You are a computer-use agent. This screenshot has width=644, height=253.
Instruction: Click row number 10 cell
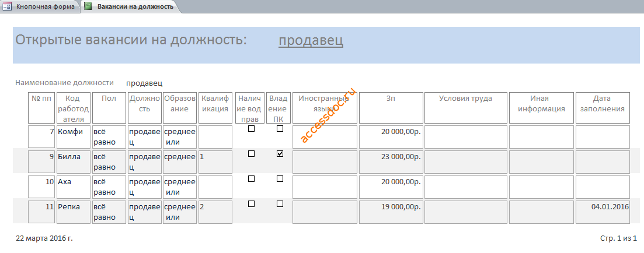coord(41,187)
